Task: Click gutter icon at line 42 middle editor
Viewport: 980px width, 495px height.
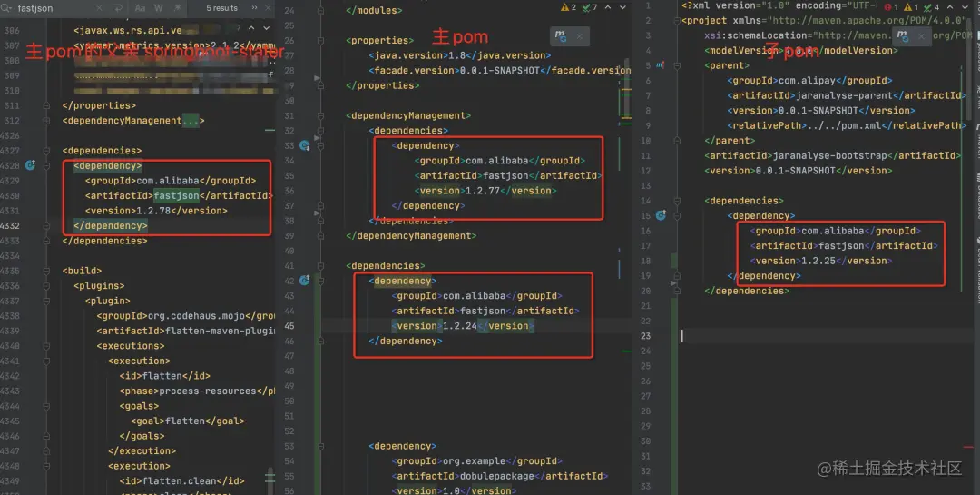Action: pos(304,281)
